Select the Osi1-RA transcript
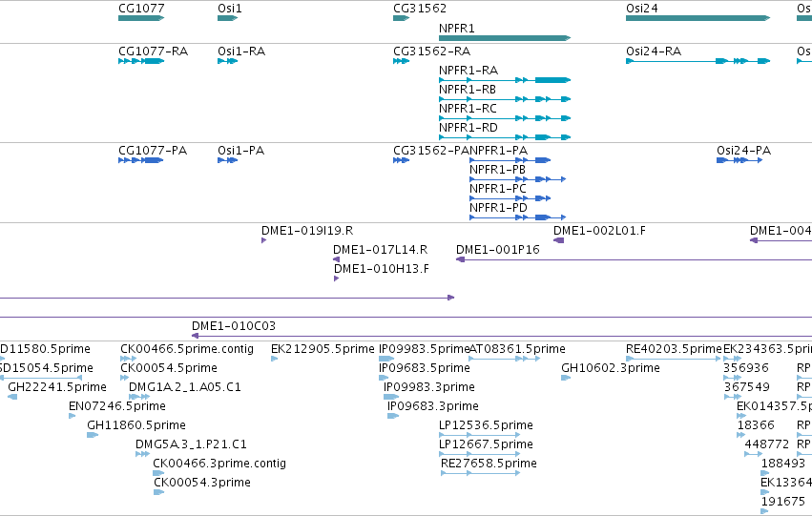The image size is (812, 516). pos(227,61)
